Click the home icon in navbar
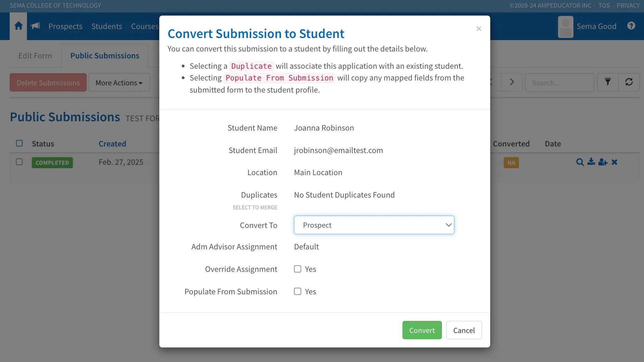This screenshot has height=362, width=644. coord(19,26)
